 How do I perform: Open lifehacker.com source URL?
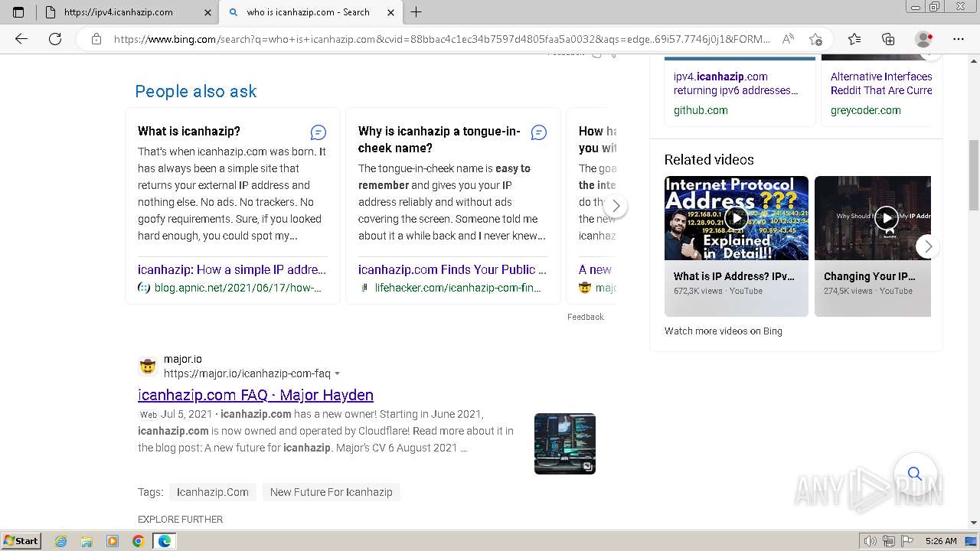458,288
